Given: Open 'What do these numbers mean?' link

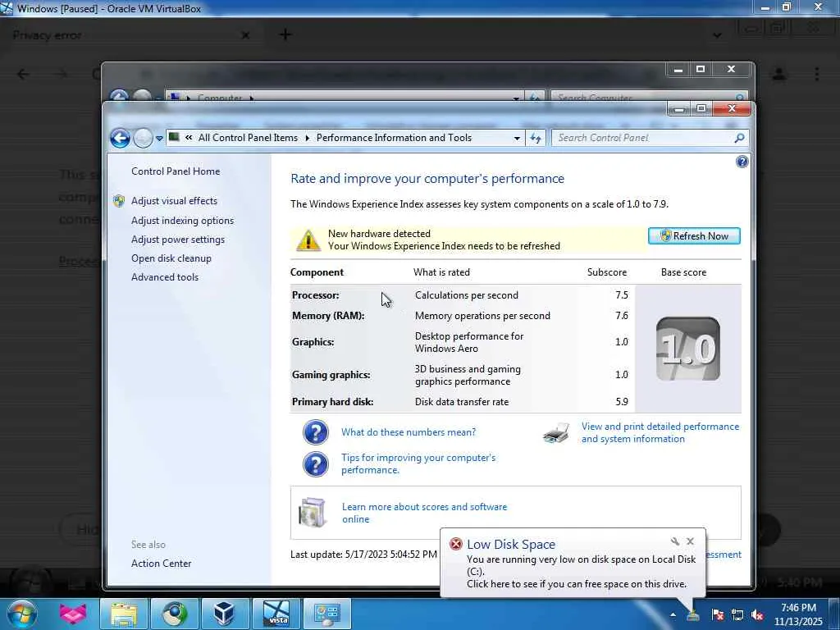Looking at the screenshot, I should click(x=409, y=432).
